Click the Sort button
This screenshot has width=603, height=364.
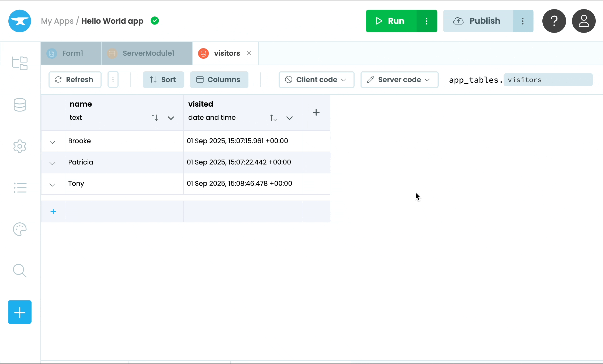point(163,79)
